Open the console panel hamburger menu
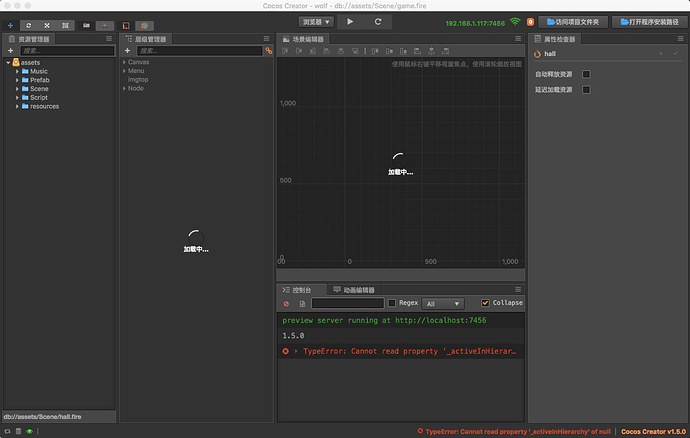Image resolution: width=690 pixels, height=438 pixels. pyautogui.click(x=518, y=289)
